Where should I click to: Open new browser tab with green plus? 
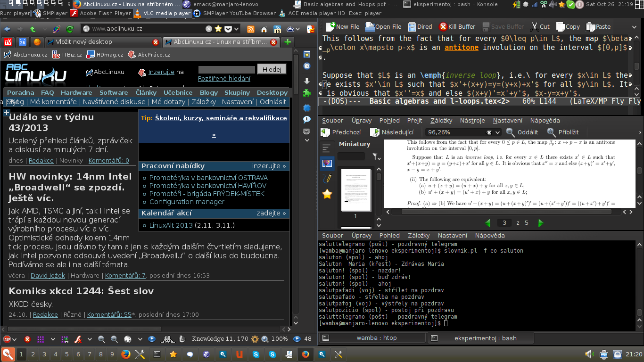pos(288,42)
